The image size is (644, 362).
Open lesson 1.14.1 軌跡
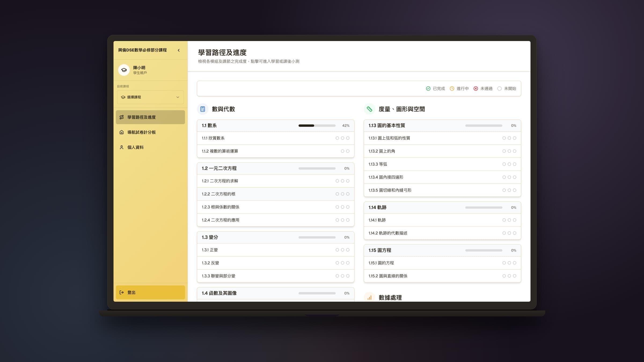tap(442, 220)
